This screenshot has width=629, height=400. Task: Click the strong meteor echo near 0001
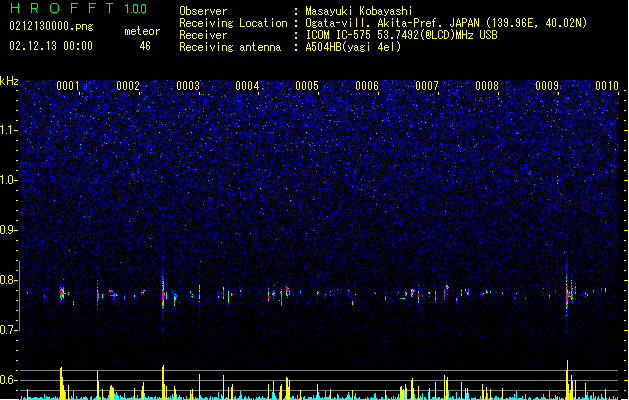click(62, 293)
